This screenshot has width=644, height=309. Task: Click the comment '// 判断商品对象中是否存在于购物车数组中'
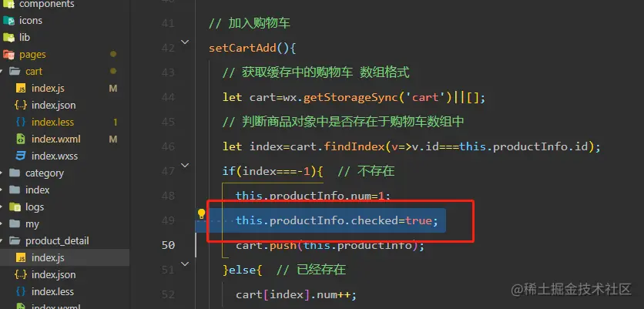pos(343,122)
